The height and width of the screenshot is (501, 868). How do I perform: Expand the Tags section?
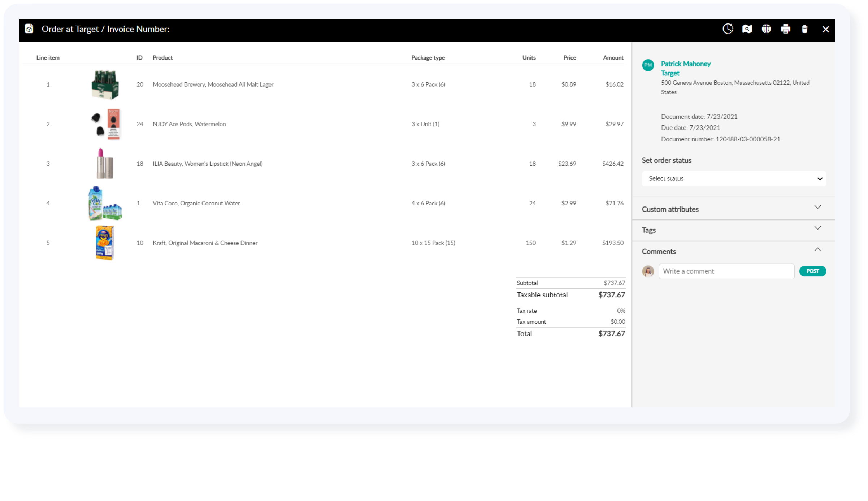(733, 230)
